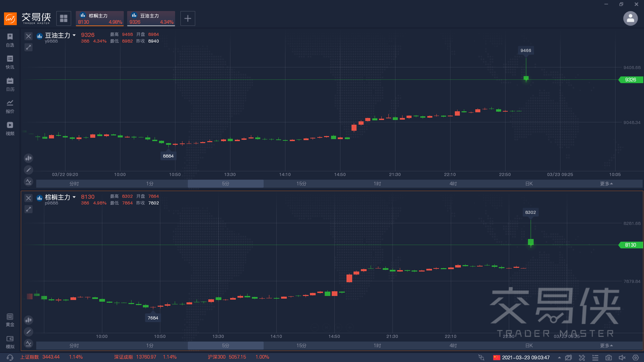Select 1分 period in 豆油主力 panel
Screen dimensions: 644x362
tap(150, 184)
